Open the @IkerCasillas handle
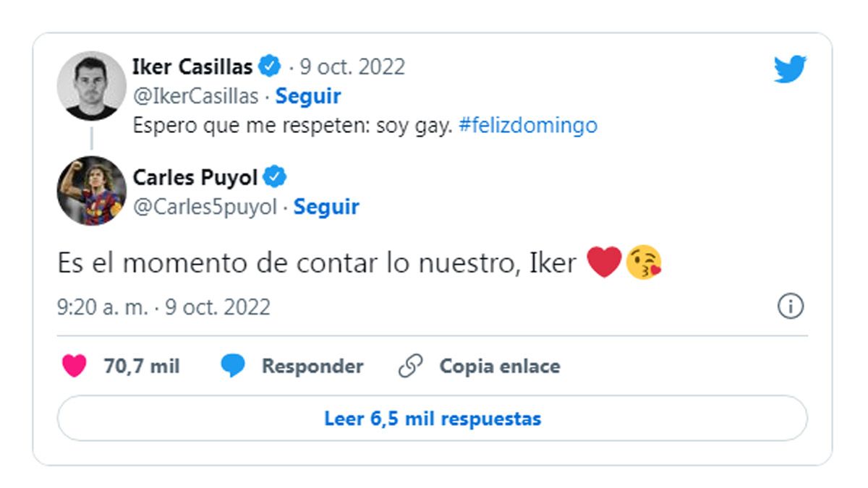 [x=195, y=96]
